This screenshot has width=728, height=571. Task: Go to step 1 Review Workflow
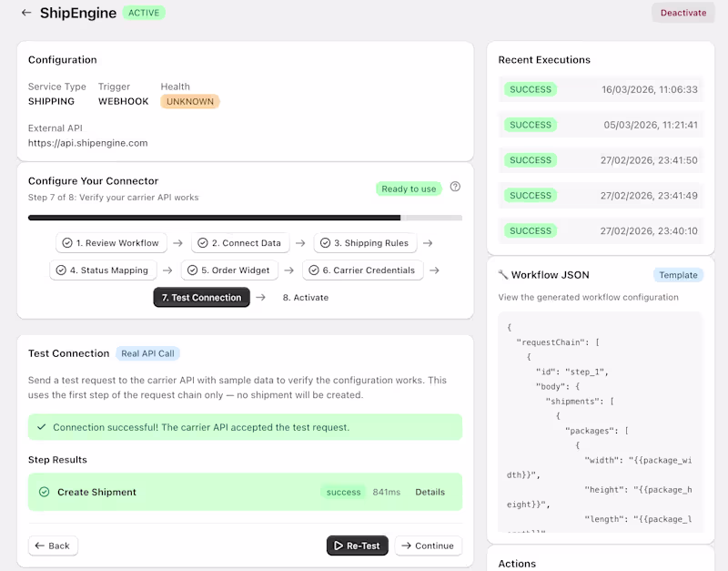tap(111, 243)
